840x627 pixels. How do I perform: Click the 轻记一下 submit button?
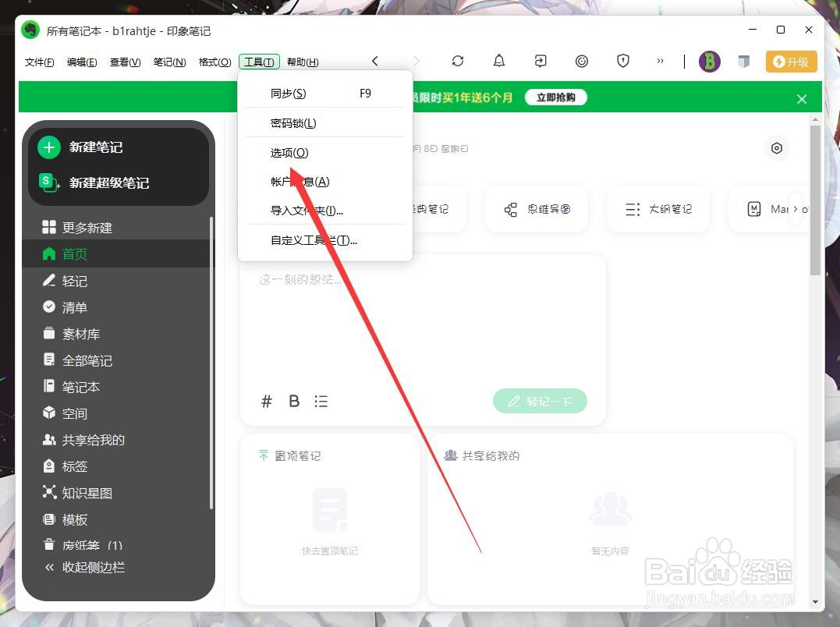click(540, 401)
